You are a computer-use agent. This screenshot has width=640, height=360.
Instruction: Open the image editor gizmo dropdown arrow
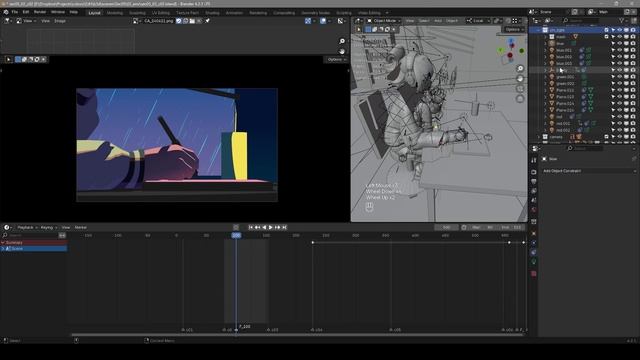(x=314, y=21)
